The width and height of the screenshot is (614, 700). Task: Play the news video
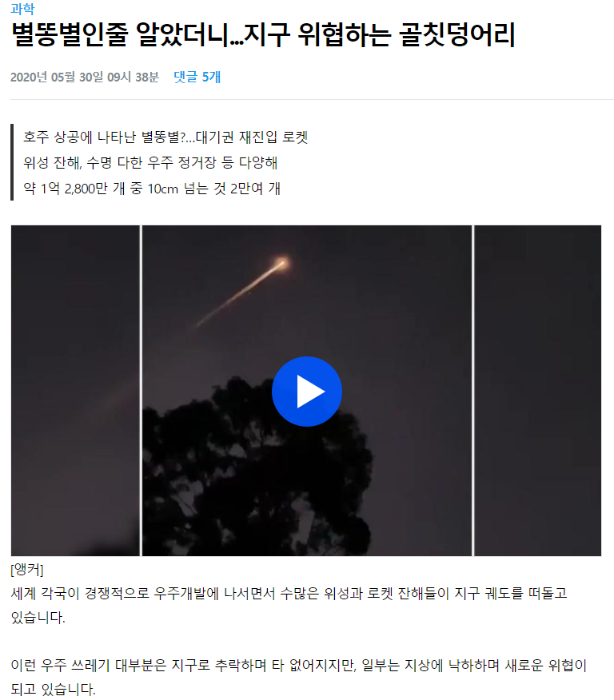tap(307, 392)
